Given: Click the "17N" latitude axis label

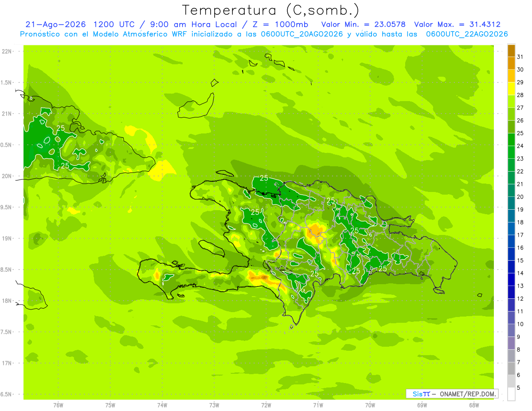Looking at the screenshot, I should click(6, 363).
